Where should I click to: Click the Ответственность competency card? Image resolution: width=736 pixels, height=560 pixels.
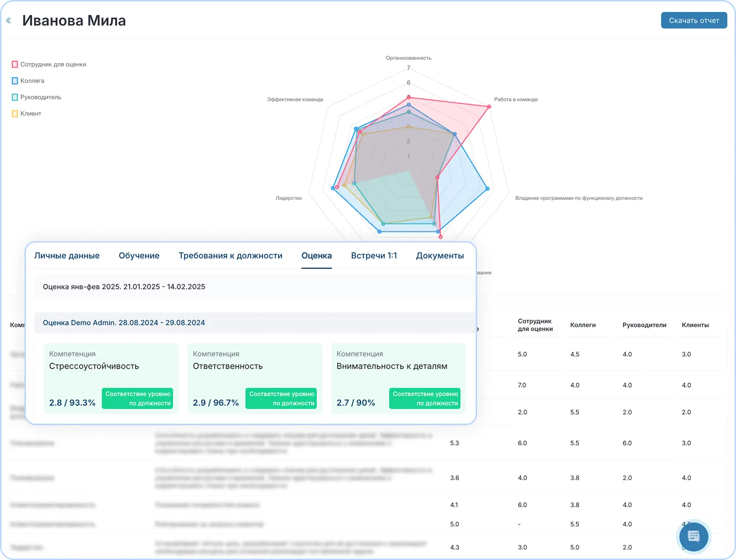pos(254,378)
